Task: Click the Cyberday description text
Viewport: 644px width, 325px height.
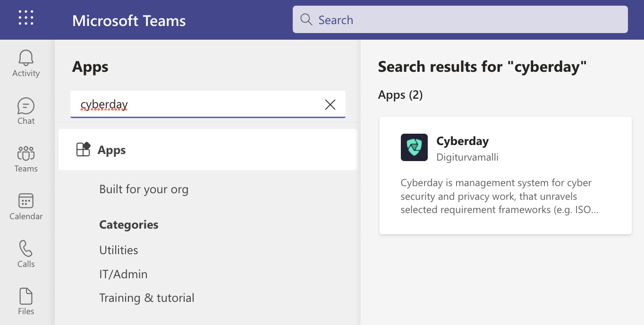Action: point(500,196)
